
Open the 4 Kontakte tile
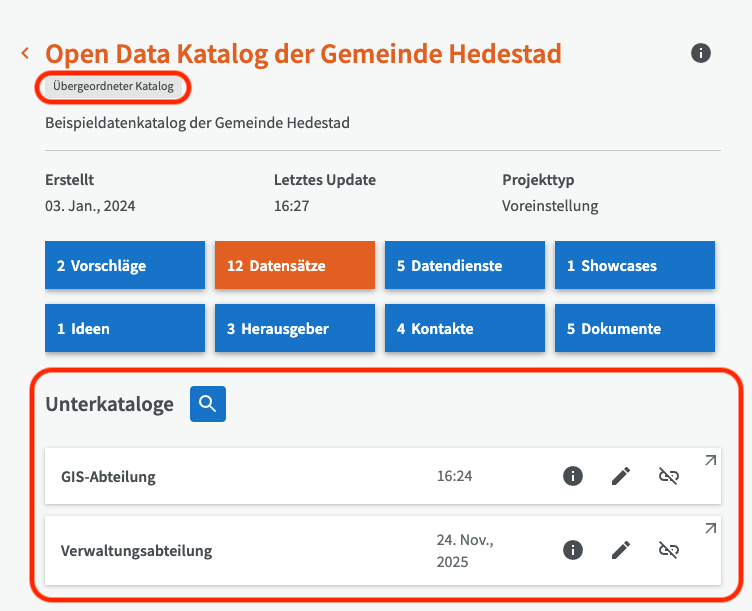click(465, 328)
